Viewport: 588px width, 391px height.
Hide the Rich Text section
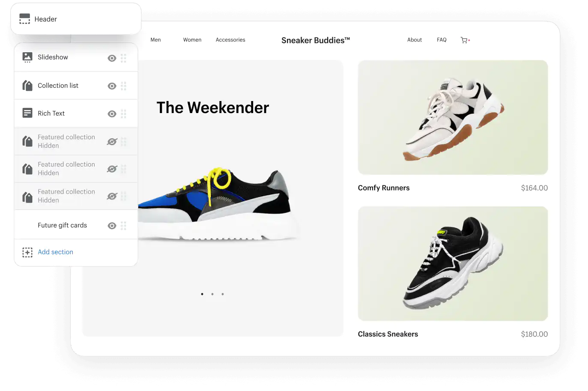[x=112, y=114]
